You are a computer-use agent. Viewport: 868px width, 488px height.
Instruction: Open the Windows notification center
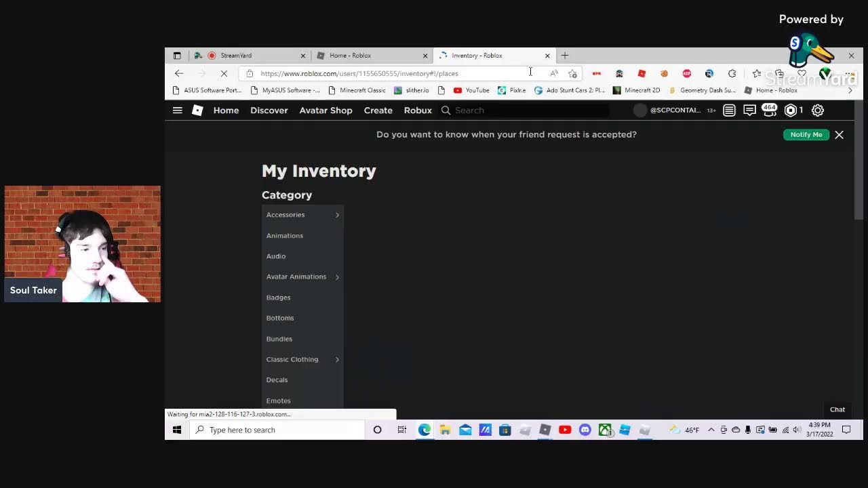coord(846,430)
